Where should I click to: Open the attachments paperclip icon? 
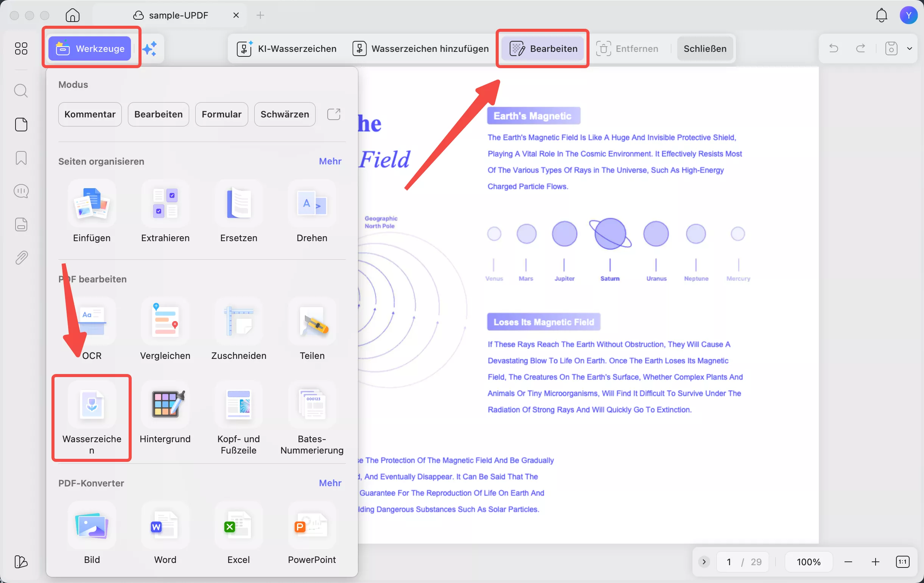click(x=21, y=257)
